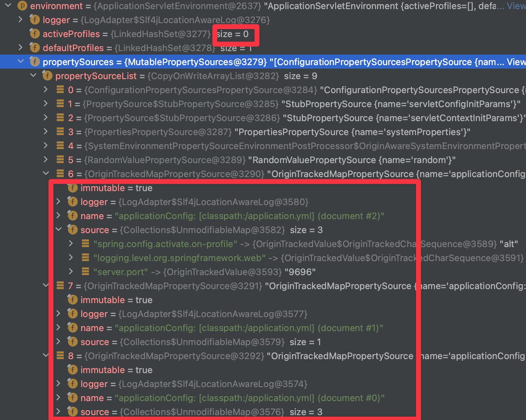
Task: Click the RandomValuePropertySource element icon at index 5
Action: tap(60, 160)
